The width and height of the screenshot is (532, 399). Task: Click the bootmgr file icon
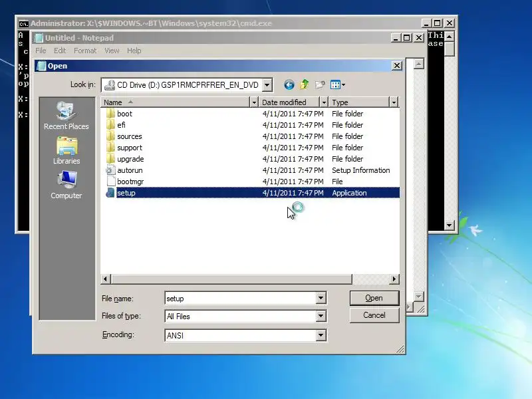[x=110, y=182]
